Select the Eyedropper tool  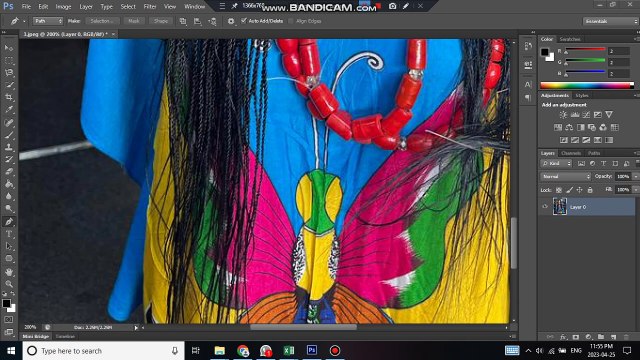(9, 109)
